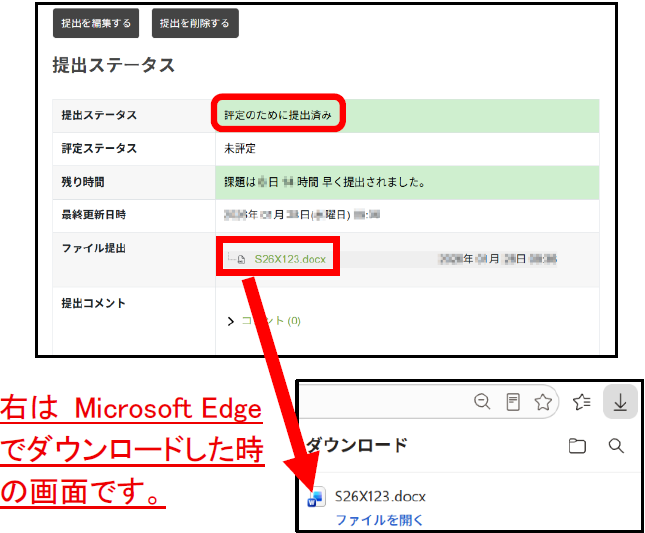Image resolution: width=645 pixels, height=533 pixels.
Task: Click the favorite star icon in the address bar
Action: [x=543, y=402]
